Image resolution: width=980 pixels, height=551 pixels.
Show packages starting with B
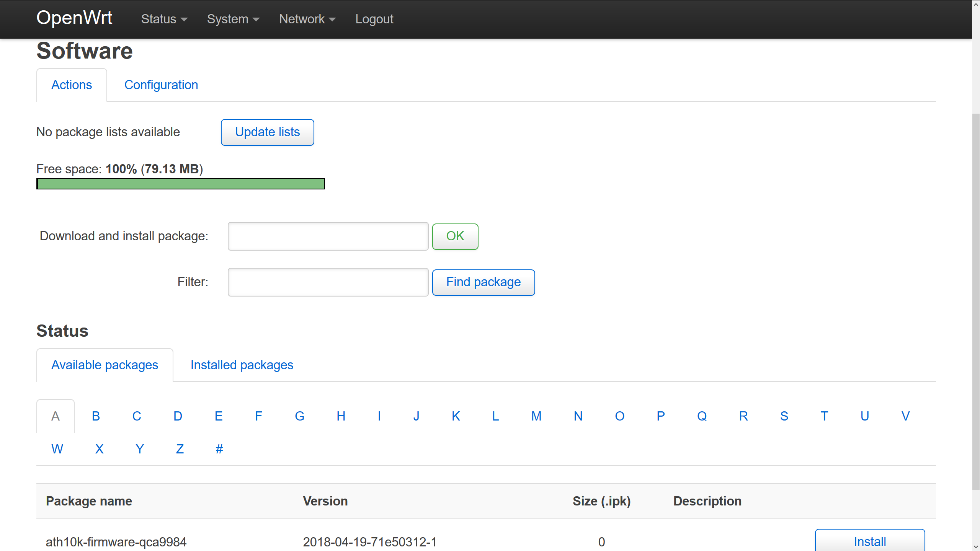coord(96,416)
